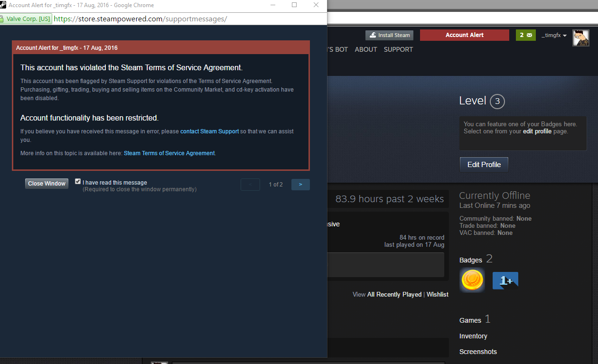Screen dimensions: 598x364
Task: Click the 83.9 hours past 2 weeks text
Action: click(x=390, y=199)
